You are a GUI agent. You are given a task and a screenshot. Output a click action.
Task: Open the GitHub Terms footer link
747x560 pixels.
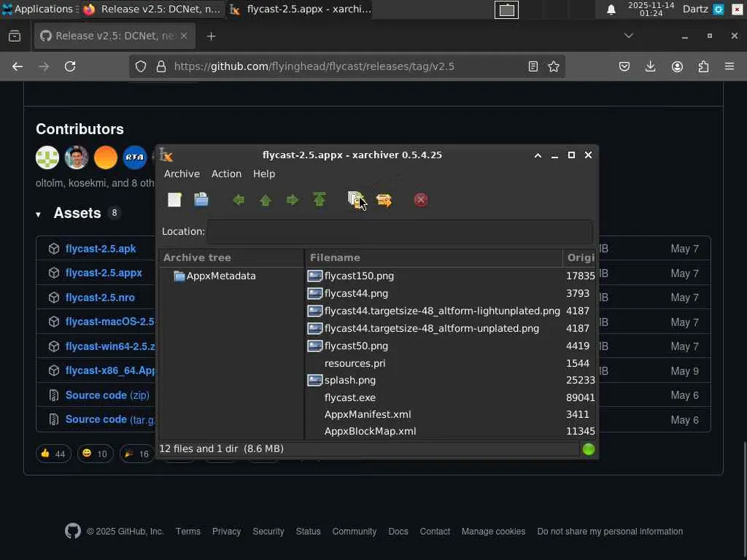point(187,532)
